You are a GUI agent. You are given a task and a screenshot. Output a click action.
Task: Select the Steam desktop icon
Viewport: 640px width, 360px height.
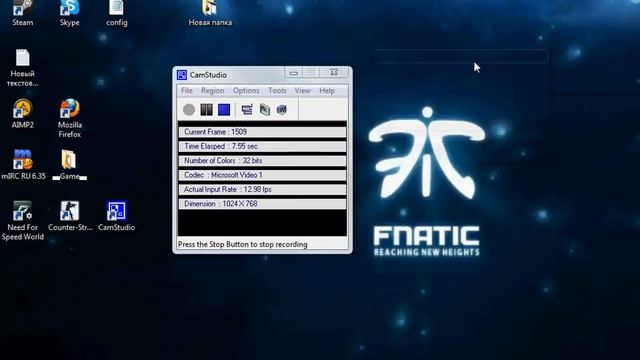[22, 13]
